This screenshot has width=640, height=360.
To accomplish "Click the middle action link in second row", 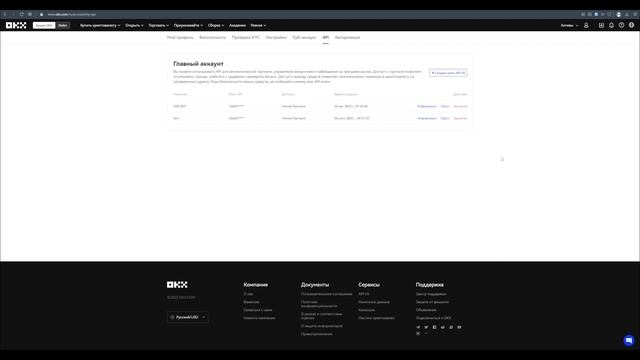I will 445,118.
